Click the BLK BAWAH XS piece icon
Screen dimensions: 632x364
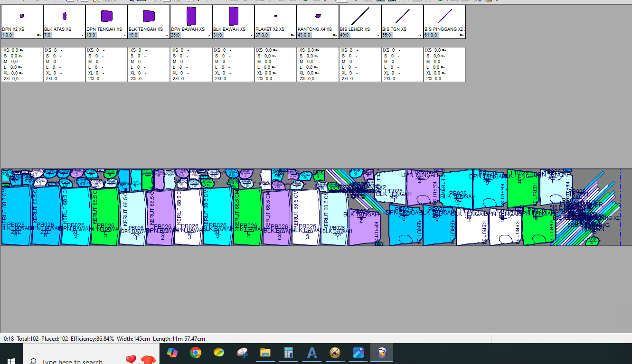tap(234, 16)
